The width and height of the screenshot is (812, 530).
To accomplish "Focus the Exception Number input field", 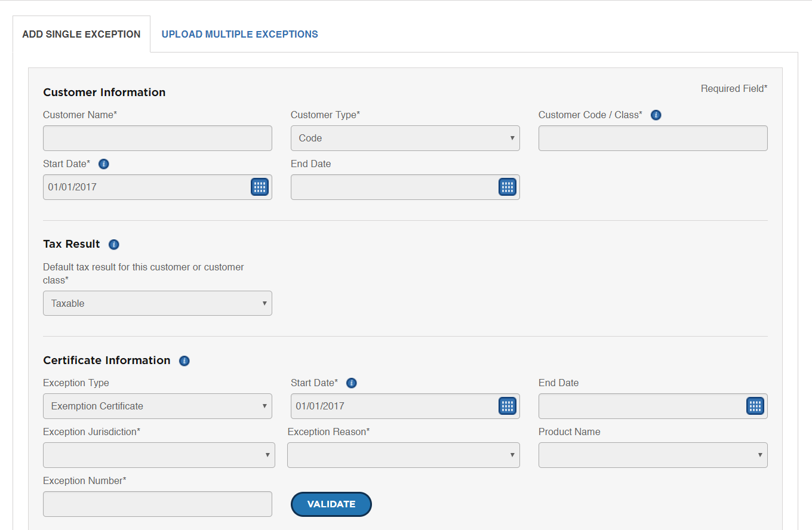I will [x=157, y=504].
